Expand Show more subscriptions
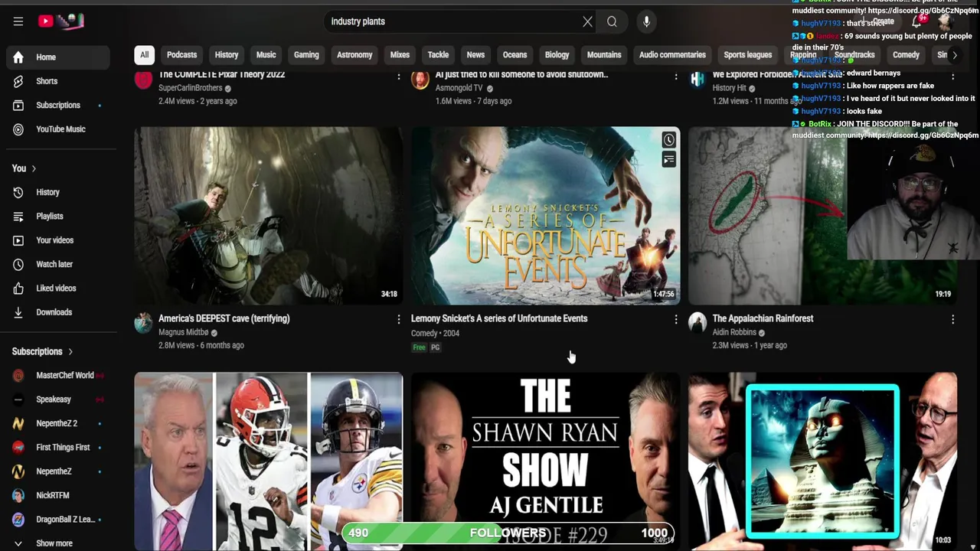The width and height of the screenshot is (980, 551). (58, 543)
